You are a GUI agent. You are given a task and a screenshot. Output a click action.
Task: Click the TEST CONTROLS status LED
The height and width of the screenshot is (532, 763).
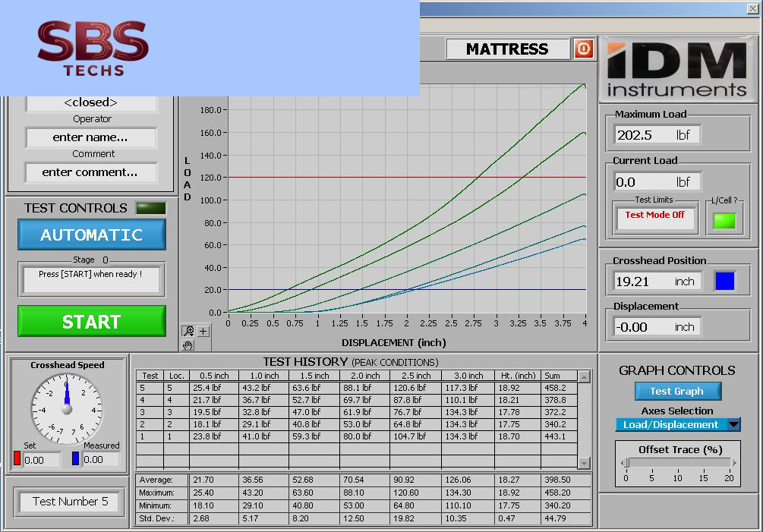151,208
